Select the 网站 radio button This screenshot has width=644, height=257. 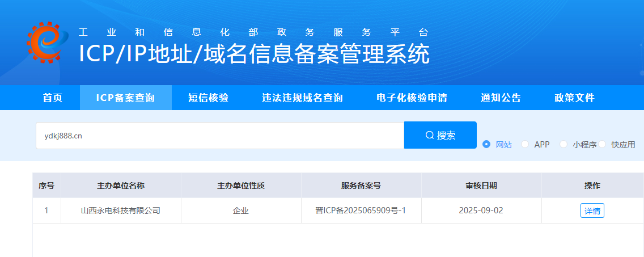pos(486,144)
